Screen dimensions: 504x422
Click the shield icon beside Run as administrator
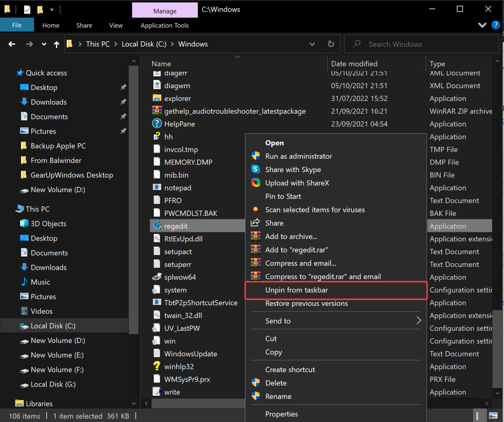pos(256,156)
